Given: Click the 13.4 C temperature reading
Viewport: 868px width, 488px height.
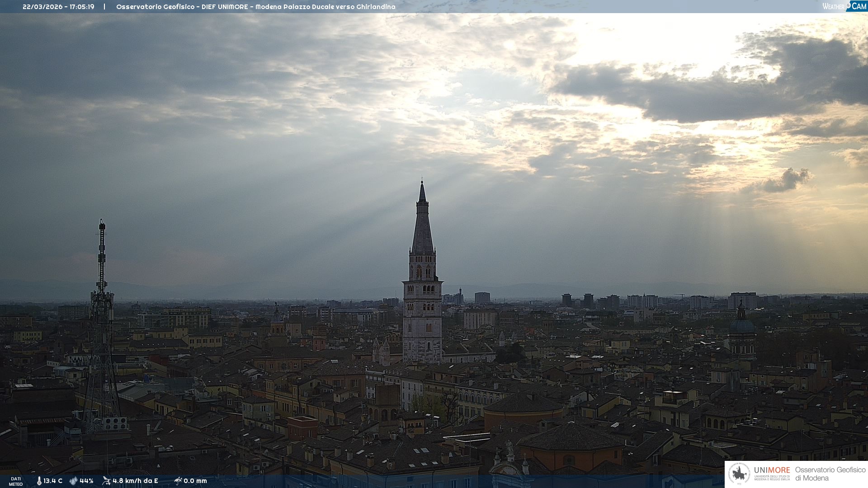Looking at the screenshot, I should pos(53,481).
